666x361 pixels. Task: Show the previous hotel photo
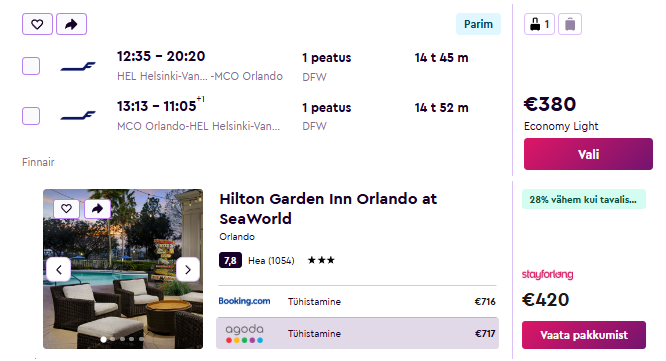(59, 269)
